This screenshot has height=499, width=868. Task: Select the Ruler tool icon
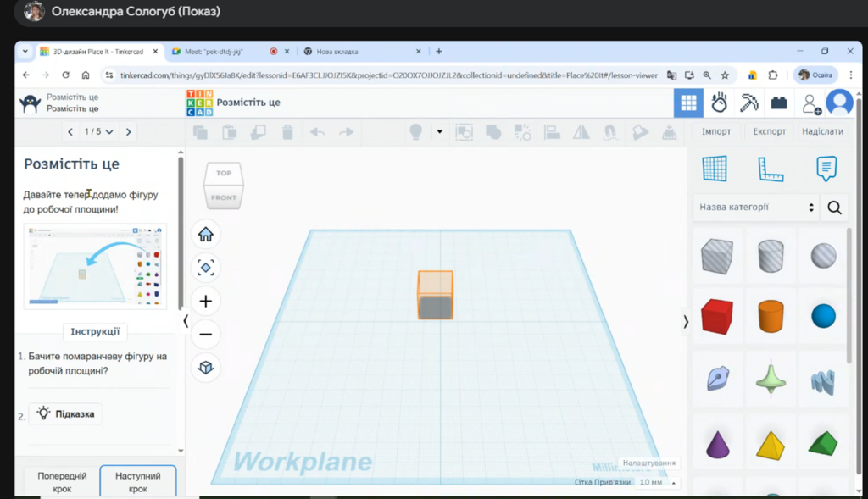[x=770, y=169]
